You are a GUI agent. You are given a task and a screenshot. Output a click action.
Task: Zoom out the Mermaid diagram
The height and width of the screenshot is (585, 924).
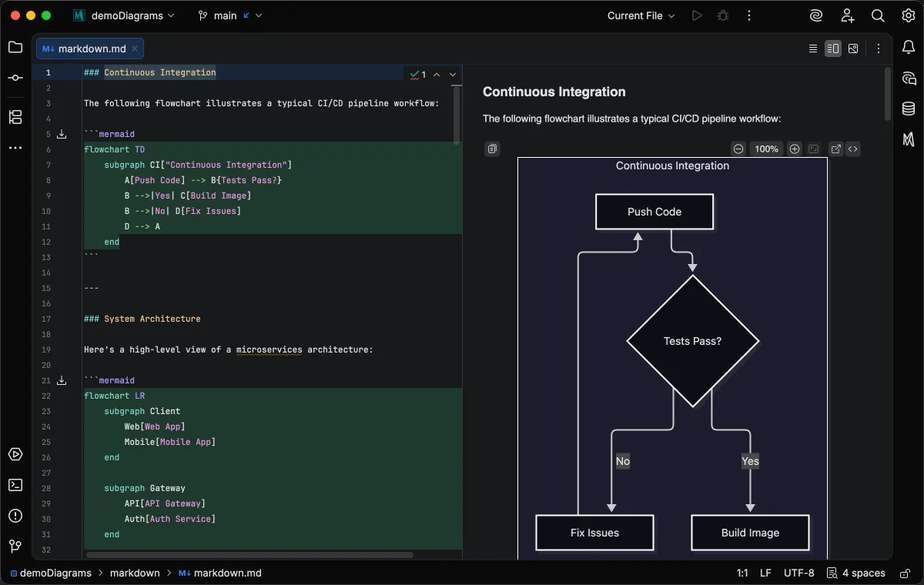pos(738,149)
